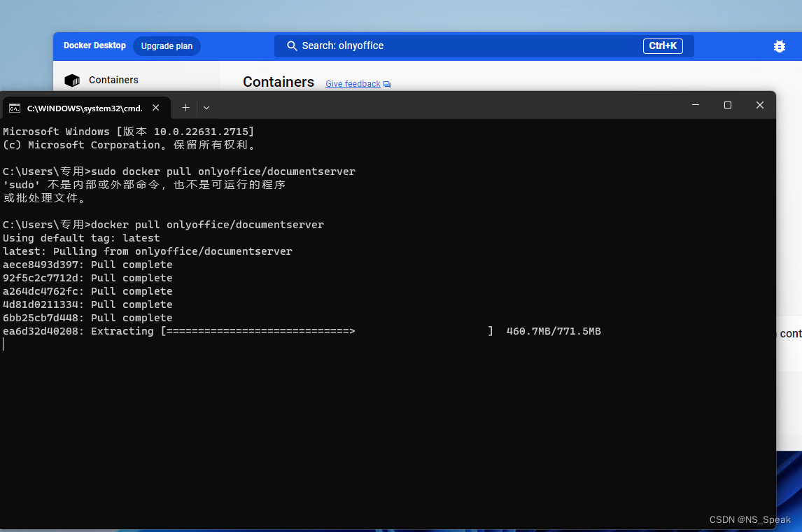
Task: Open the bug report panel in Docker Desktop
Action: tap(779, 45)
